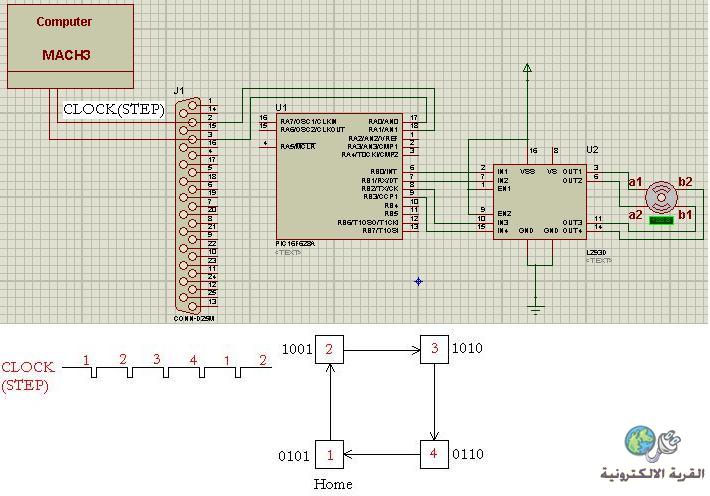The image size is (710, 496).
Task: Click the OUT1 pin label on U2
Action: 572,172
